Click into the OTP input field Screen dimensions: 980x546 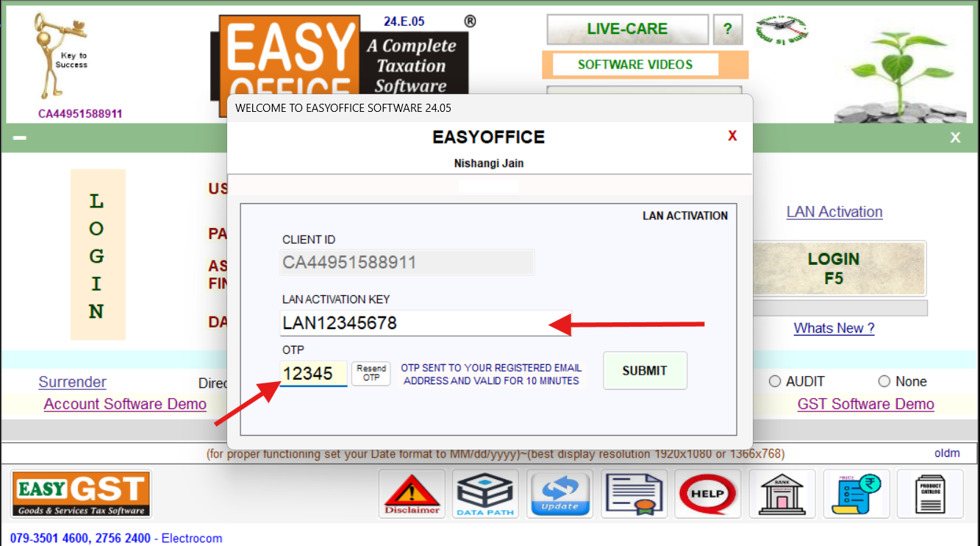click(x=313, y=374)
